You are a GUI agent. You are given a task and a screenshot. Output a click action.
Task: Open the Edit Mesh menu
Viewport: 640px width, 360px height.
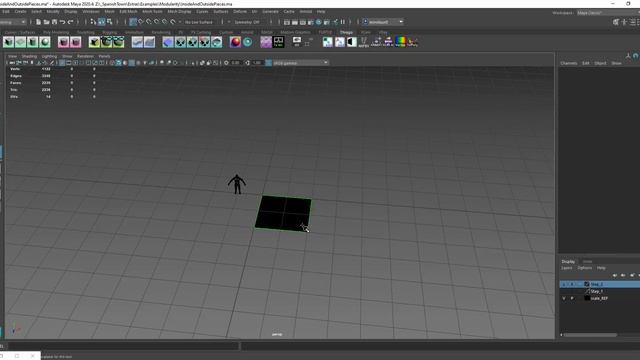click(128, 12)
